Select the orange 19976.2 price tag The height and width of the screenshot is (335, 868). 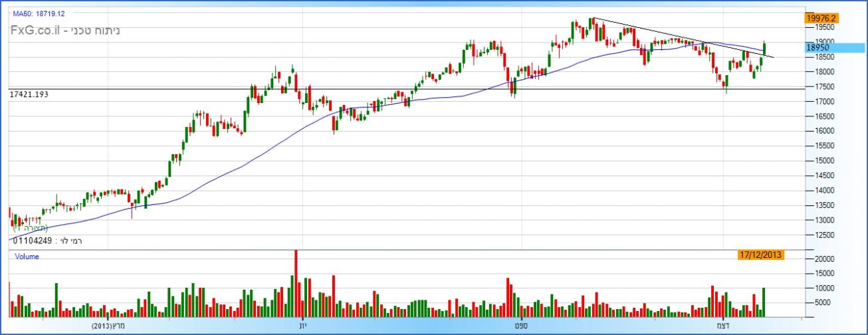pyautogui.click(x=819, y=18)
